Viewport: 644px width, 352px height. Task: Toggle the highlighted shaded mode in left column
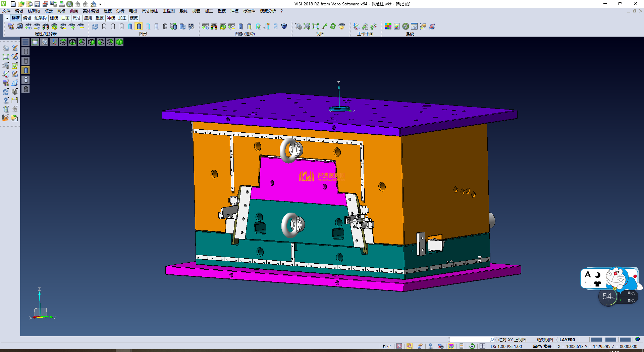click(x=26, y=70)
